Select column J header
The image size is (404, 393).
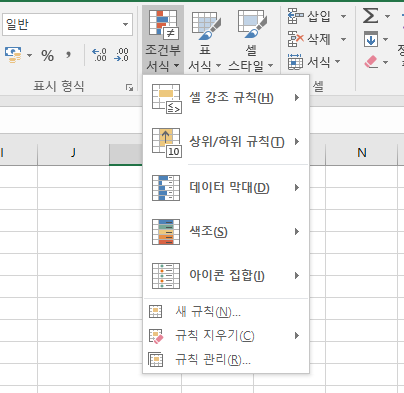click(73, 153)
